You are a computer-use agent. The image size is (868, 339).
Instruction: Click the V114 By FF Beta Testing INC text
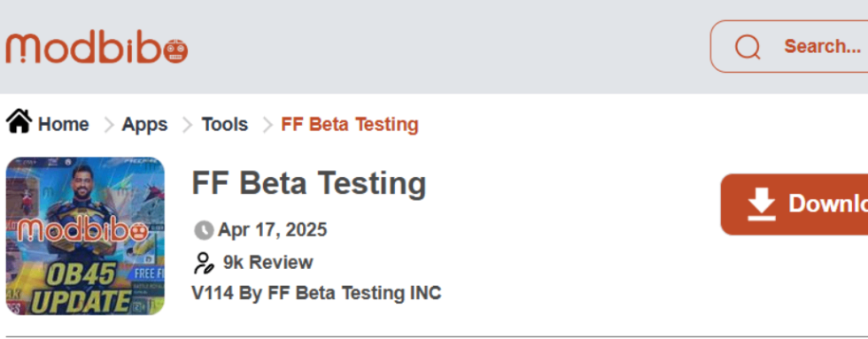pos(317,293)
